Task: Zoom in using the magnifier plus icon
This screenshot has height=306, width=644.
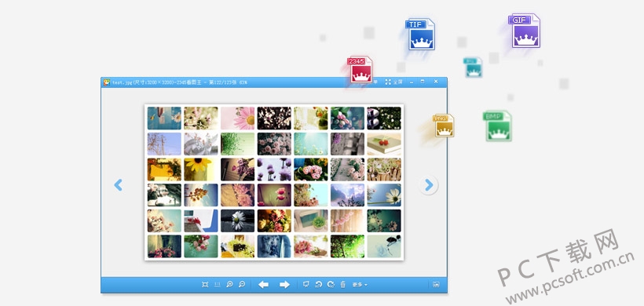Action: click(229, 284)
